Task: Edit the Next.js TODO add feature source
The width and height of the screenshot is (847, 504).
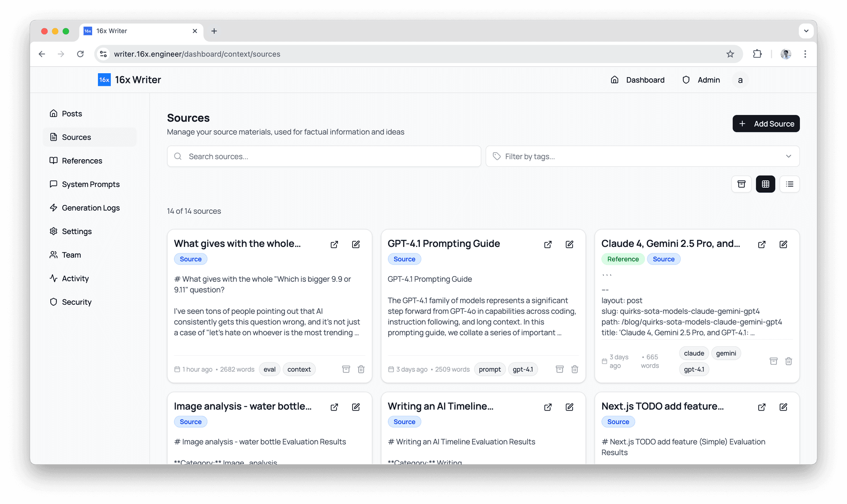Action: [783, 407]
